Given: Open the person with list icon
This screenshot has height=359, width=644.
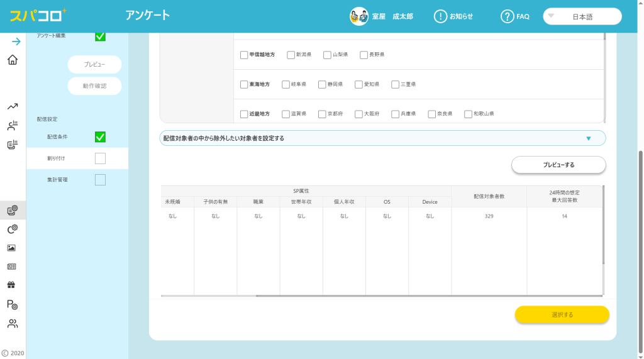Looking at the screenshot, I should (x=13, y=126).
